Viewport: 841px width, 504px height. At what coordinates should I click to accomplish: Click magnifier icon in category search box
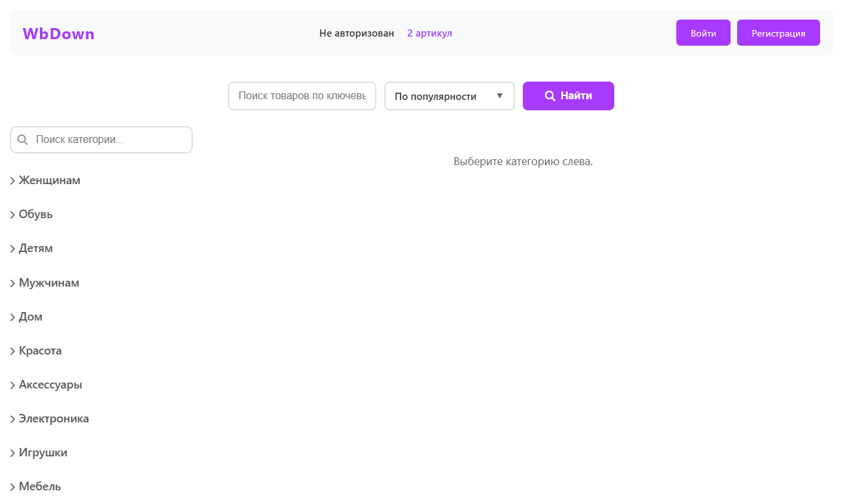[23, 140]
